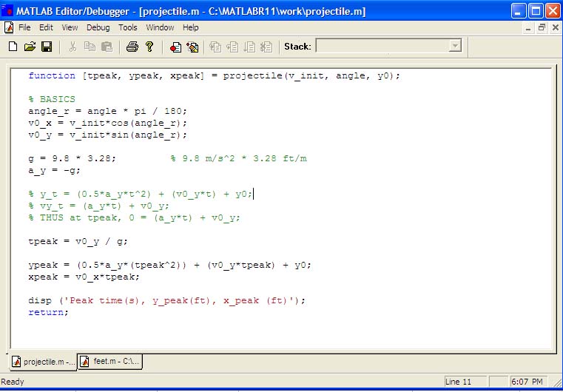Clear all breakpoints icon
Screen dimensions: 563x392
tap(192, 47)
